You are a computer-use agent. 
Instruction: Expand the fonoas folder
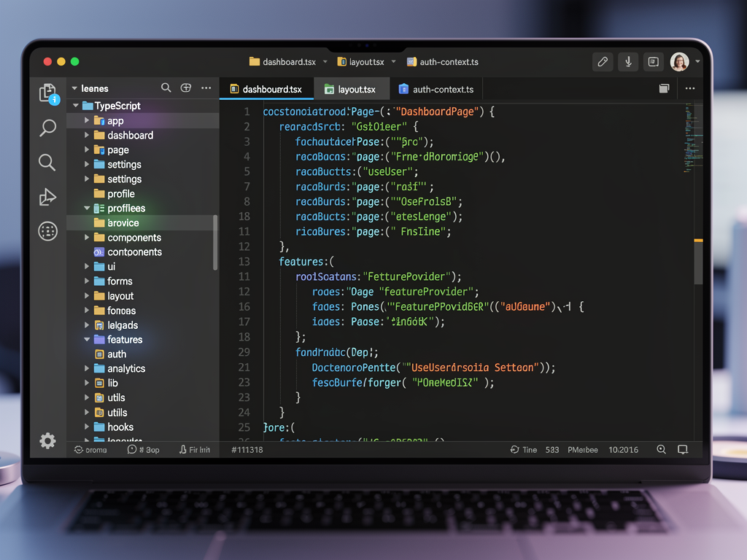[x=87, y=311]
